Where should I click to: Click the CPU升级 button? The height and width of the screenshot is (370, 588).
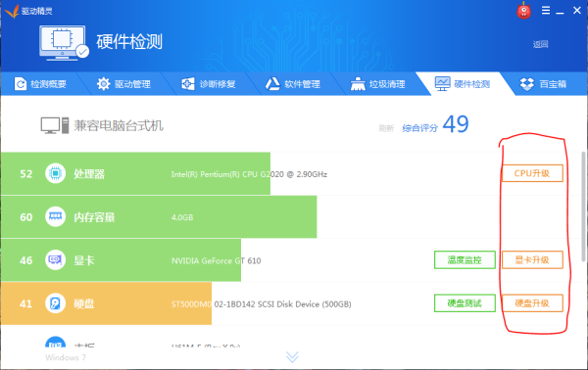(x=532, y=173)
